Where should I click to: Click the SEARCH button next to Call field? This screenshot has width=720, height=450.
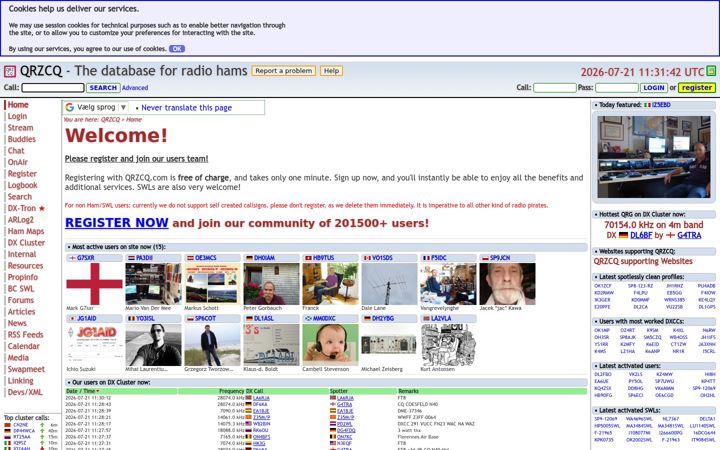103,88
